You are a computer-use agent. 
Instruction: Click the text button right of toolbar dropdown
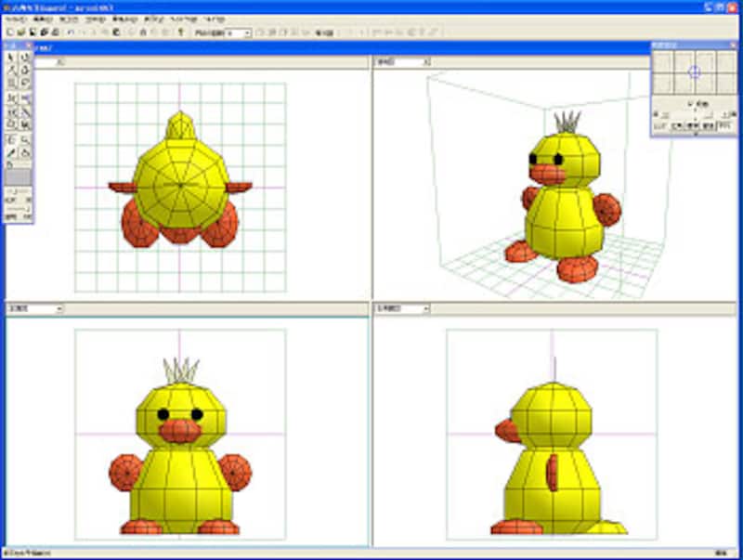coord(324,33)
